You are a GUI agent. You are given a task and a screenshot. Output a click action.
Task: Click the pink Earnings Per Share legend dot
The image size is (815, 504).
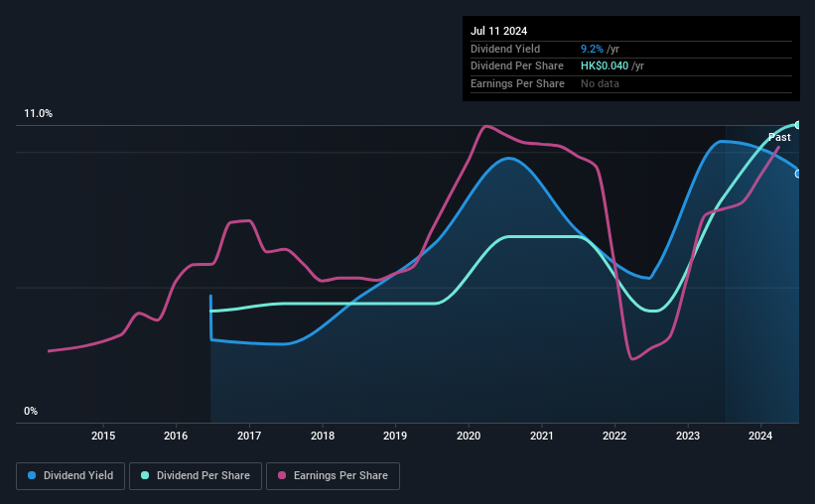pos(282,475)
